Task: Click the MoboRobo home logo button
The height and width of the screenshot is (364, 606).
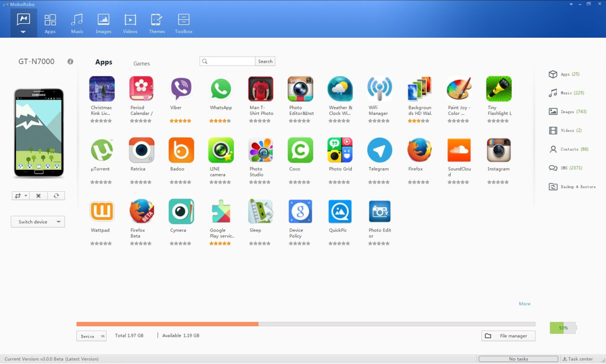Action: tap(24, 23)
